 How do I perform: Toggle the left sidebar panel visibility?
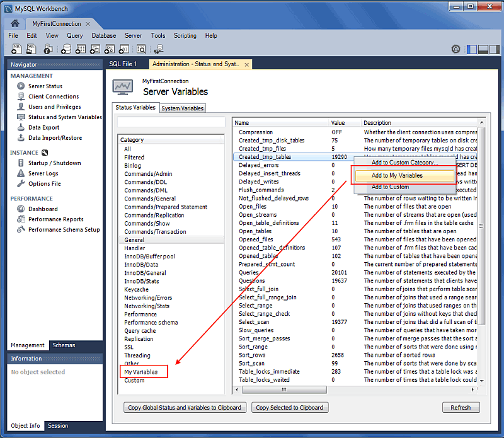pos(472,49)
